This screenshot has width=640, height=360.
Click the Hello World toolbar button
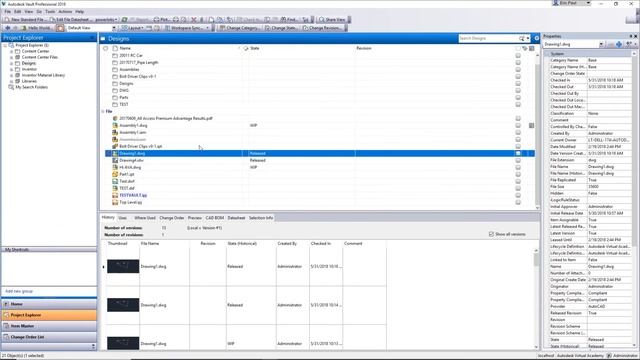pyautogui.click(x=37, y=28)
